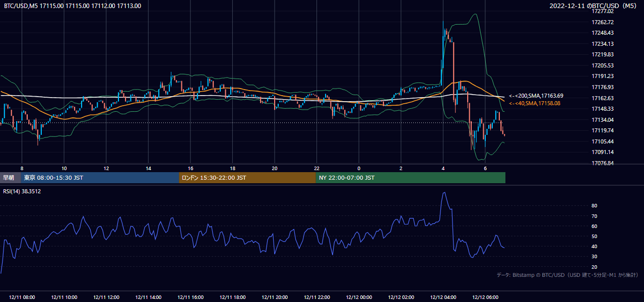This screenshot has height=302, width=644.
Task: Click price axis value 17134.04
Action: tap(603, 120)
